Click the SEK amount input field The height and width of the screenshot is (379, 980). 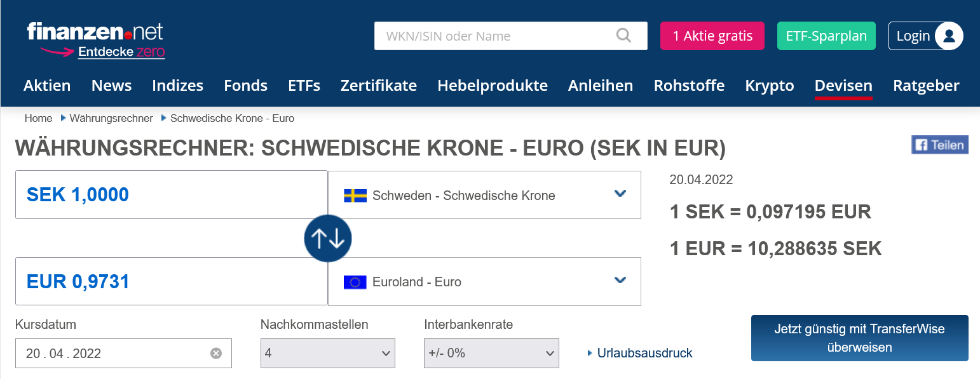point(171,195)
